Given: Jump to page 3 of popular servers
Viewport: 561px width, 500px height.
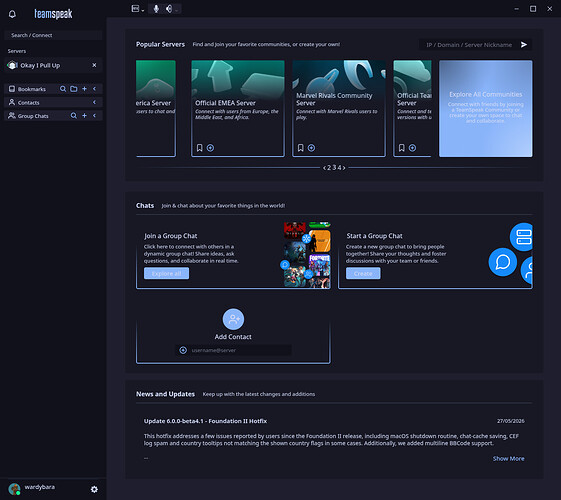Looking at the screenshot, I should (x=334, y=168).
